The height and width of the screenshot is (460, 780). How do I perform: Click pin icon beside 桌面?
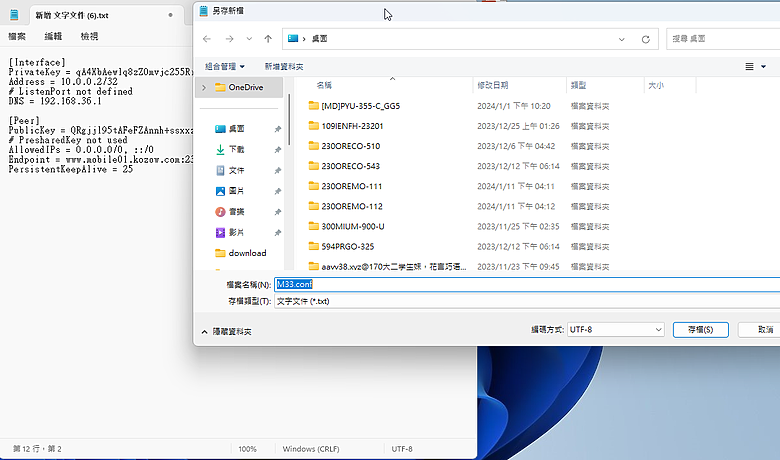(278, 129)
